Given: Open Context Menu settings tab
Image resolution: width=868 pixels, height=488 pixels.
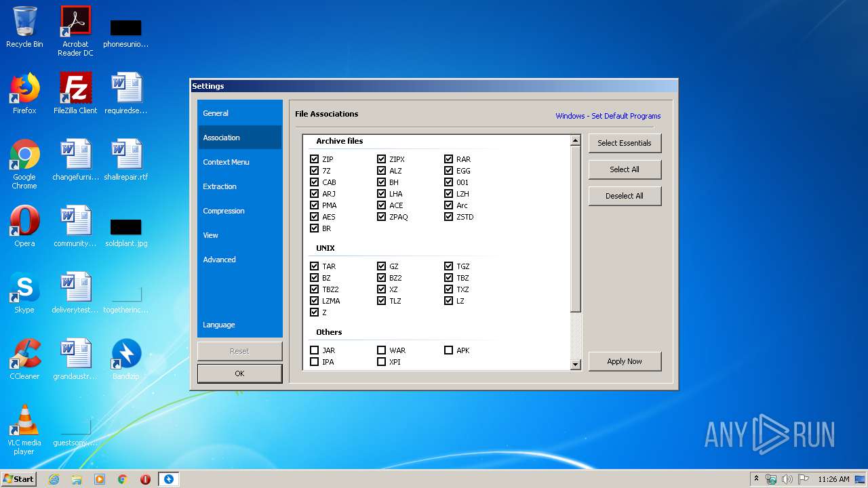Looking at the screenshot, I should tap(240, 162).
